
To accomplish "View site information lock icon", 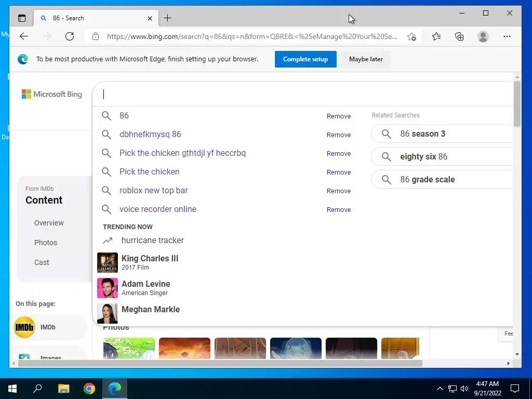I will (96, 36).
